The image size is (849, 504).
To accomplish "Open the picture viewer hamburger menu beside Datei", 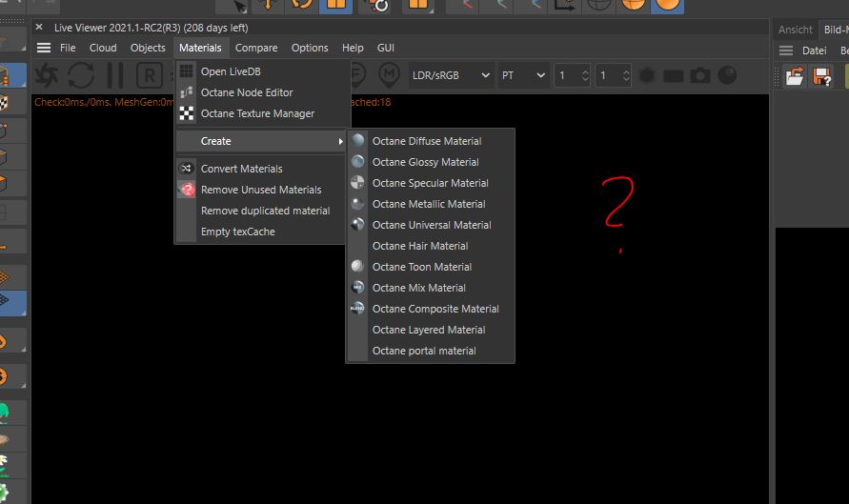I will point(786,50).
